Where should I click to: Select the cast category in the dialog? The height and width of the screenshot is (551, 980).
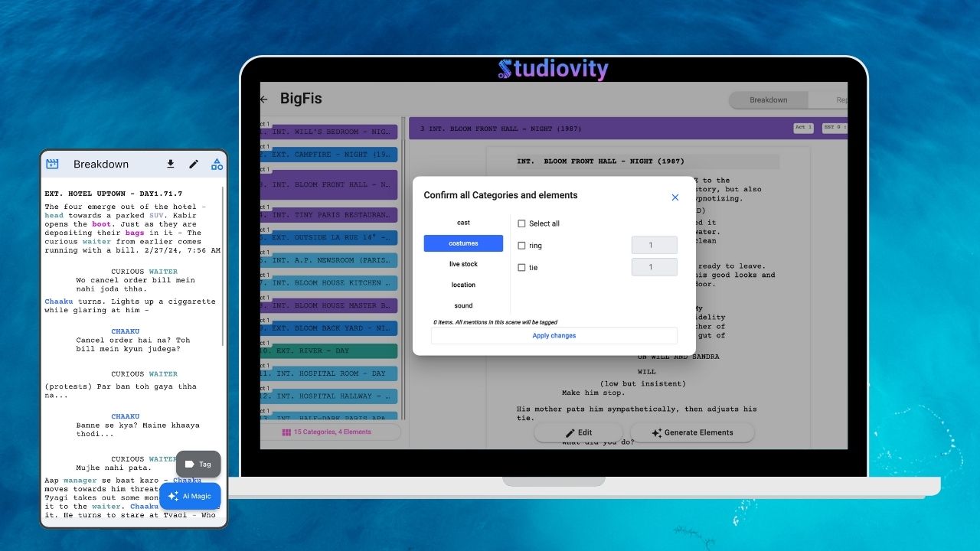[463, 222]
